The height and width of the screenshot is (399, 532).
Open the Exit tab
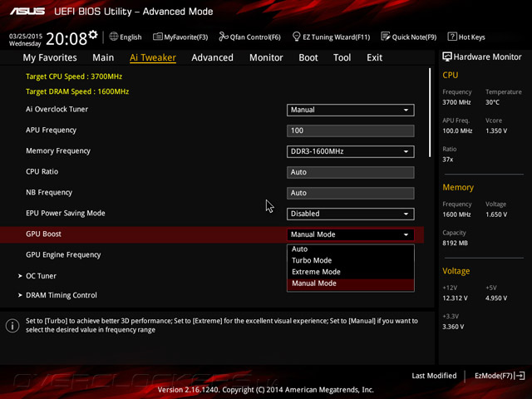click(x=374, y=57)
